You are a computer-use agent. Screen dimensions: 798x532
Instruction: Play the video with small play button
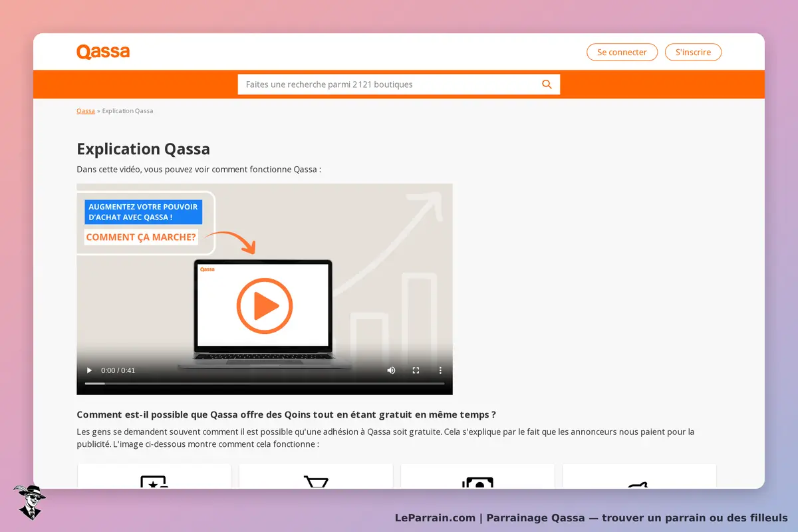[89, 370]
